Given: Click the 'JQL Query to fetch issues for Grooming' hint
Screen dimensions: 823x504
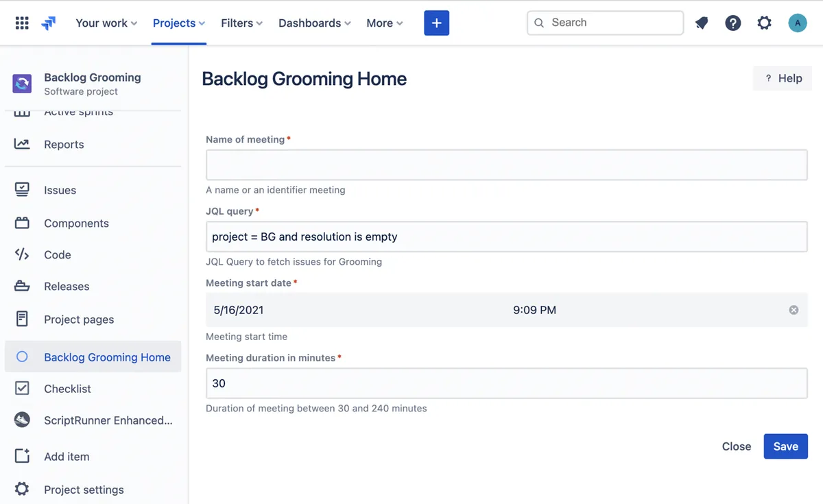Looking at the screenshot, I should click(294, 261).
